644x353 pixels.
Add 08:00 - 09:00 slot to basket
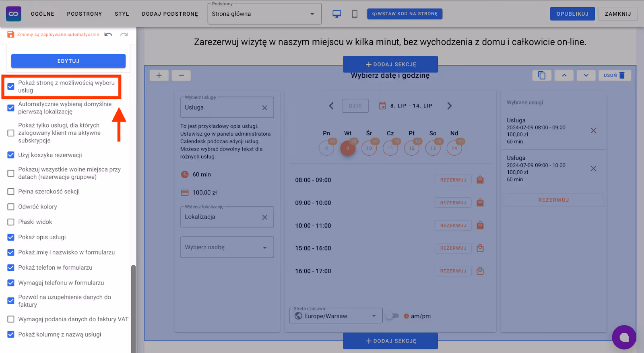pos(480,180)
